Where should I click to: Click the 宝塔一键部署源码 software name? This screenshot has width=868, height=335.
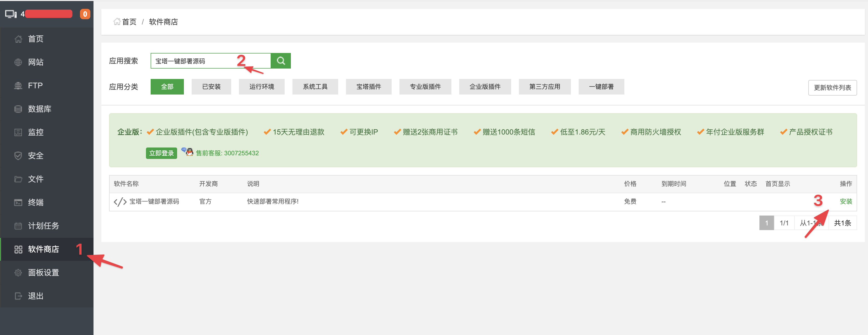[154, 202]
